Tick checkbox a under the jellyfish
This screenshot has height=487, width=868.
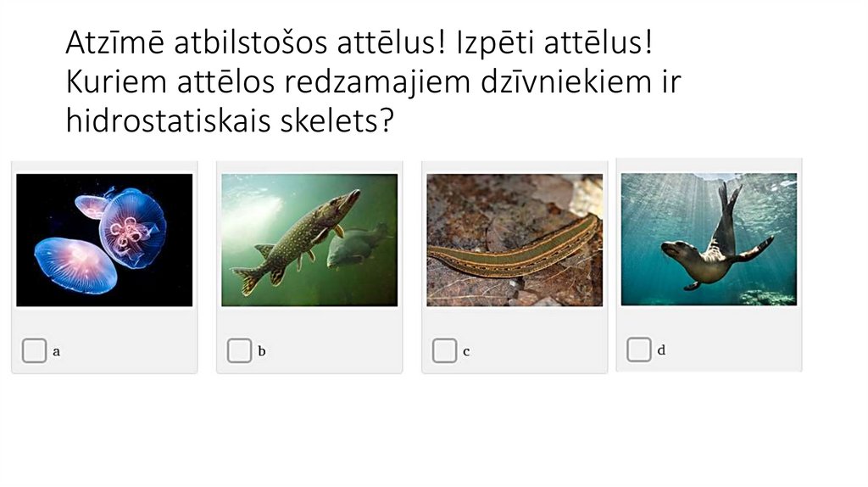(x=34, y=350)
